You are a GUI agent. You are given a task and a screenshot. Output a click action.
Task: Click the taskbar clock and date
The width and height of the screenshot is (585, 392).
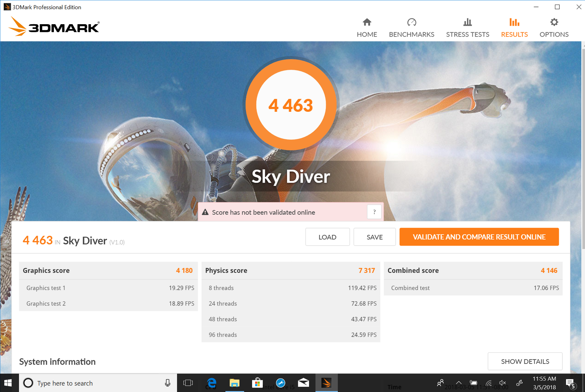click(x=544, y=383)
